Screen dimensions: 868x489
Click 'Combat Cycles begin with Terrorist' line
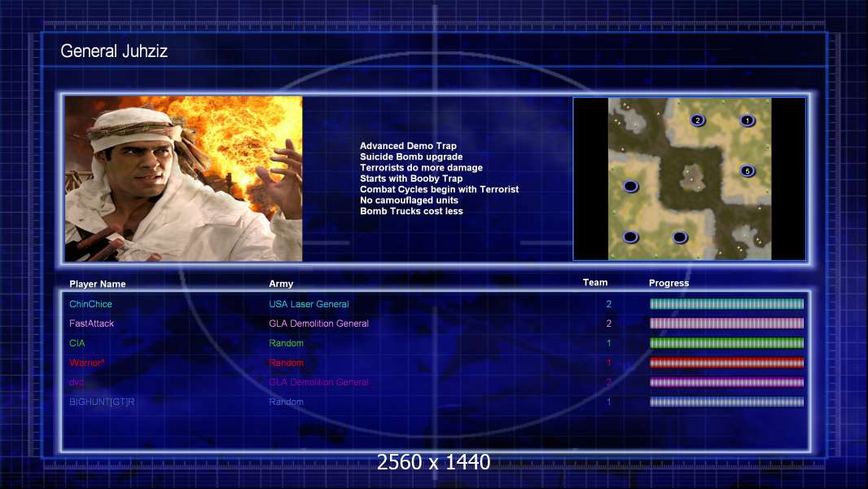tap(440, 189)
